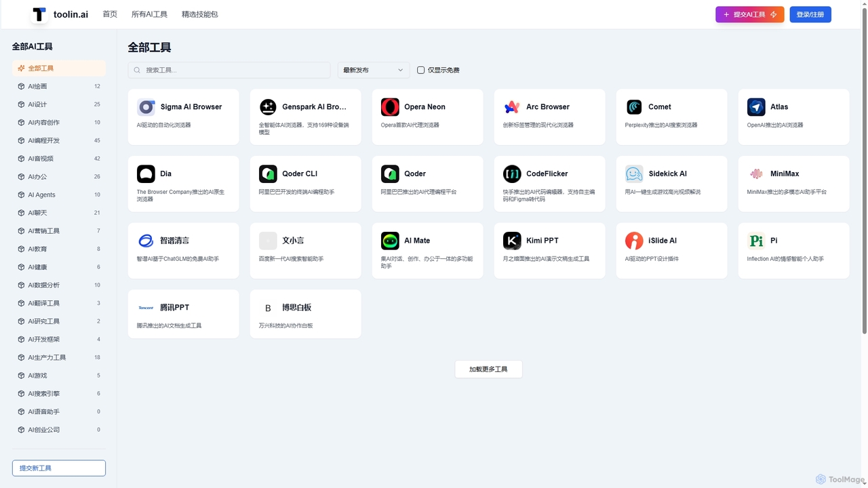Select the AI内容创作 category
The width and height of the screenshot is (868, 488).
58,123
